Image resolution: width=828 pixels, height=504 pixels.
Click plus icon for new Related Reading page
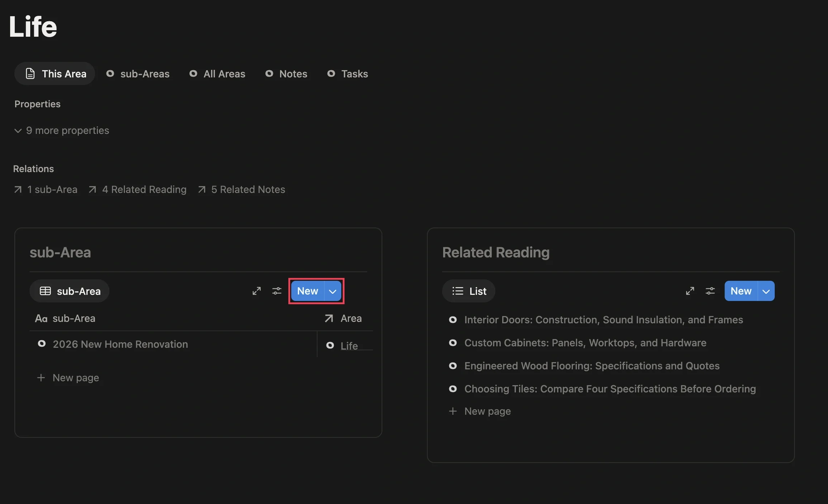(x=453, y=411)
